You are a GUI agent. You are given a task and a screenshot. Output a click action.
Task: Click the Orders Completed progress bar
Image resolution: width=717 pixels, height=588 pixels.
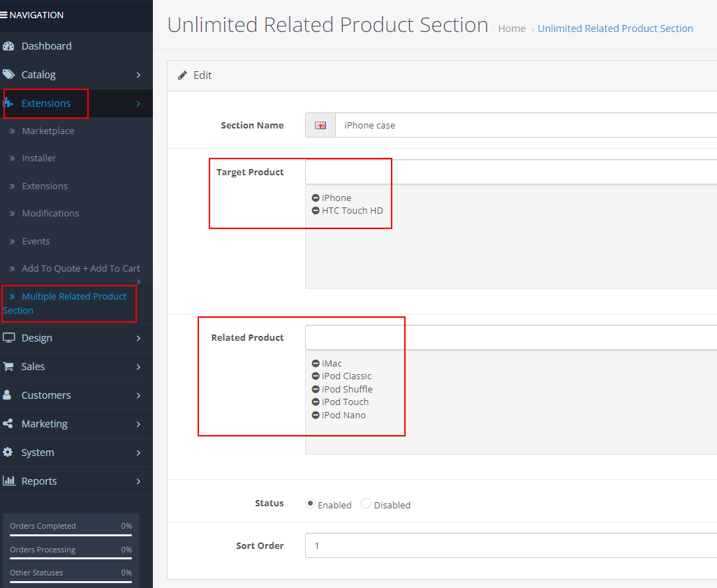click(71, 535)
